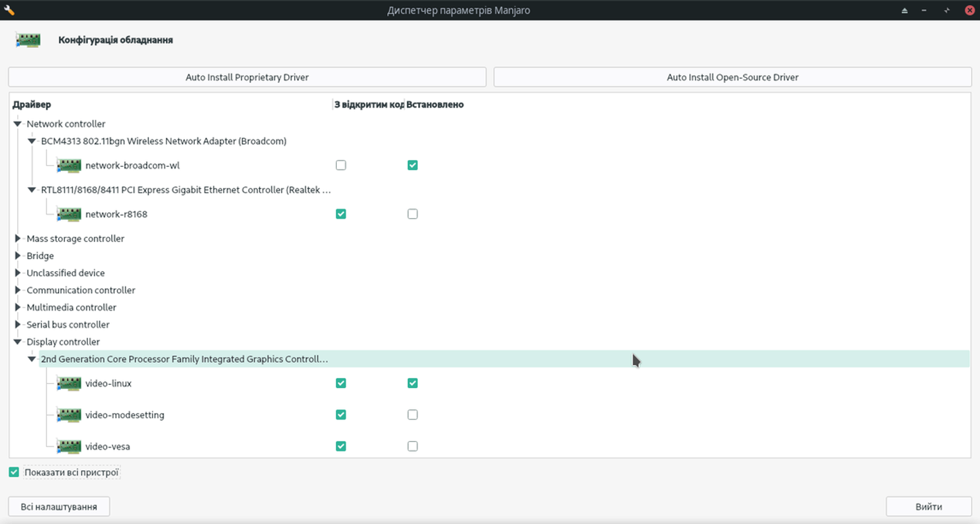Image resolution: width=980 pixels, height=524 pixels.
Task: Select the Bridge label
Action: (x=40, y=256)
